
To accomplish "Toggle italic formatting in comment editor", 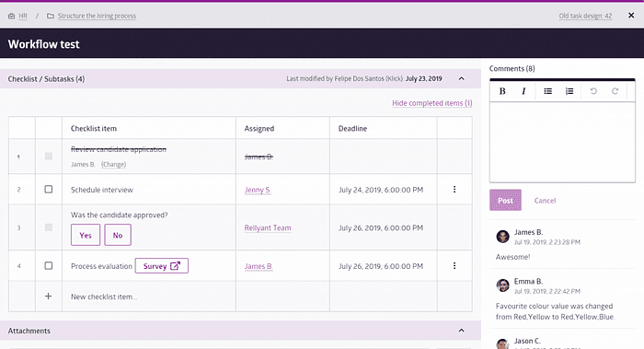I will [523, 91].
